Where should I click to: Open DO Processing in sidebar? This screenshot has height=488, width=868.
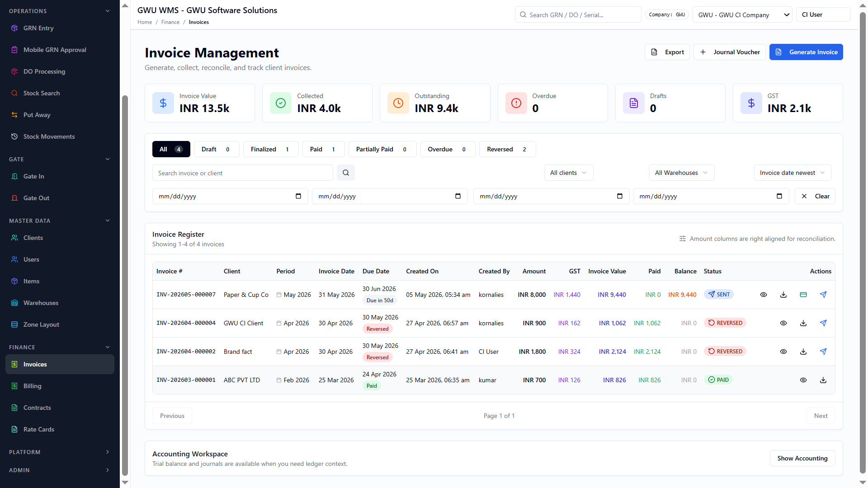point(60,71)
